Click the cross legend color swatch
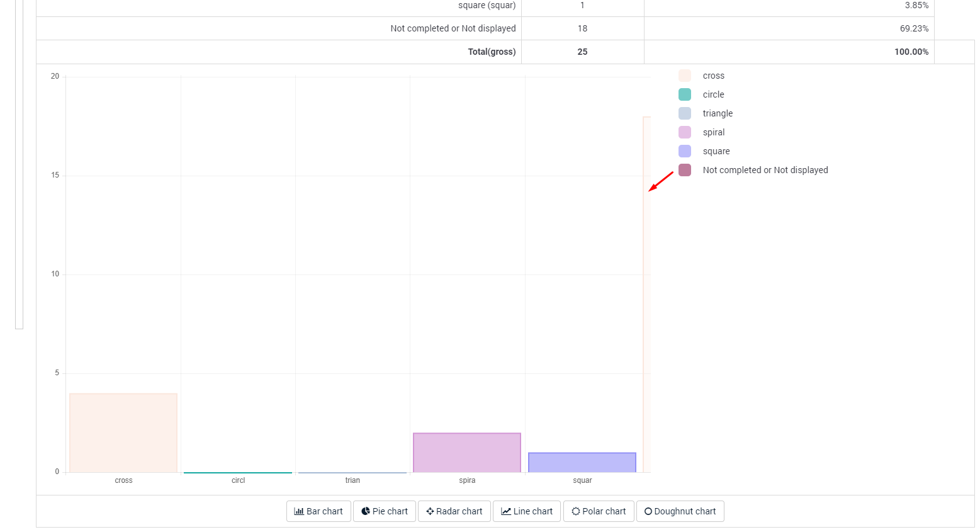Image resolution: width=980 pixels, height=532 pixels. pyautogui.click(x=685, y=76)
